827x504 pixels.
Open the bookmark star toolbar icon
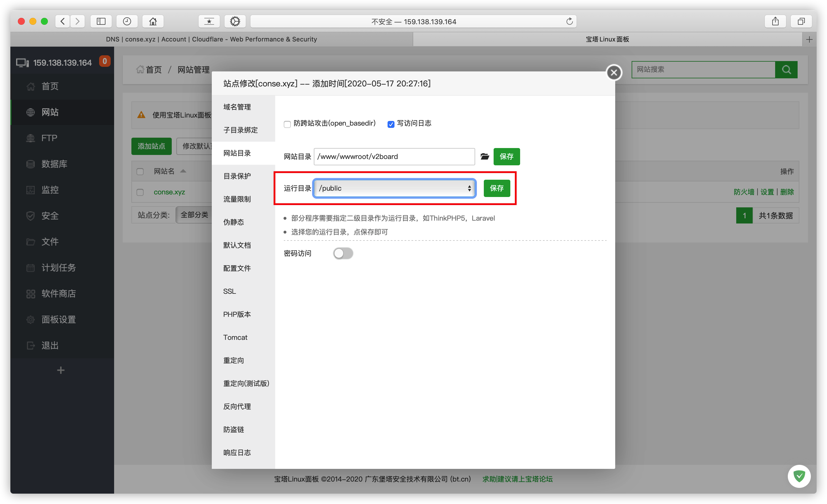(209, 22)
